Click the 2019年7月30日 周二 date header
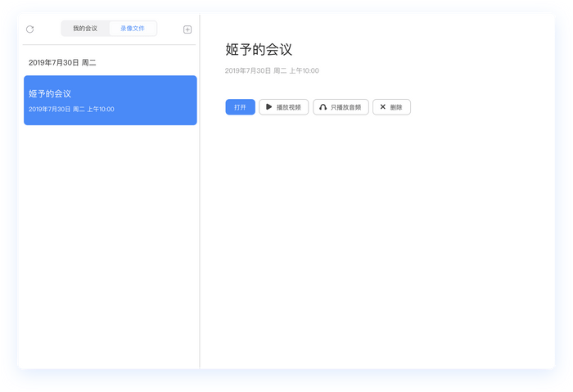573x392 pixels. (x=62, y=63)
